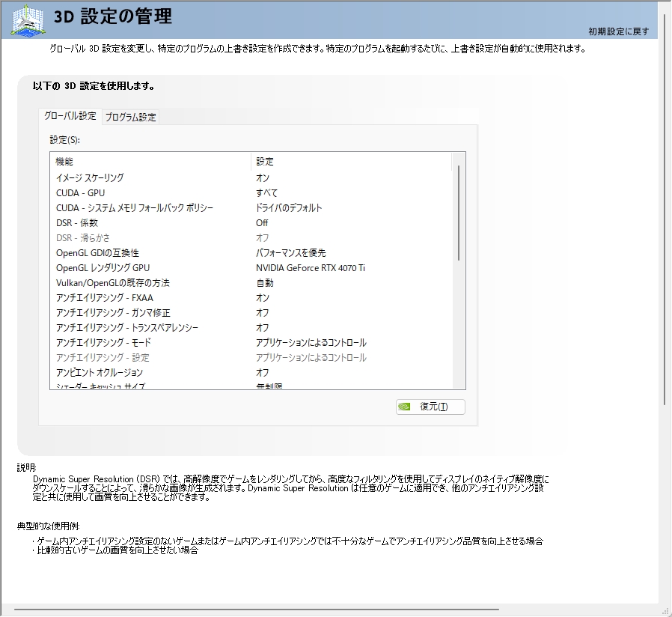Click the 初期設定に戻す link
Viewport: 672px width, 617px height.
tap(618, 31)
